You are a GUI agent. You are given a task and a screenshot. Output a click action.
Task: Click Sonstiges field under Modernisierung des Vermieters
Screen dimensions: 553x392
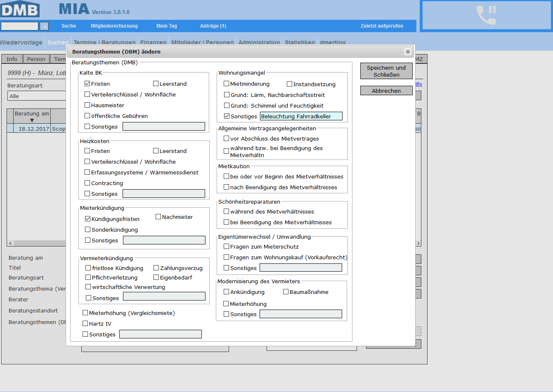[301, 314]
